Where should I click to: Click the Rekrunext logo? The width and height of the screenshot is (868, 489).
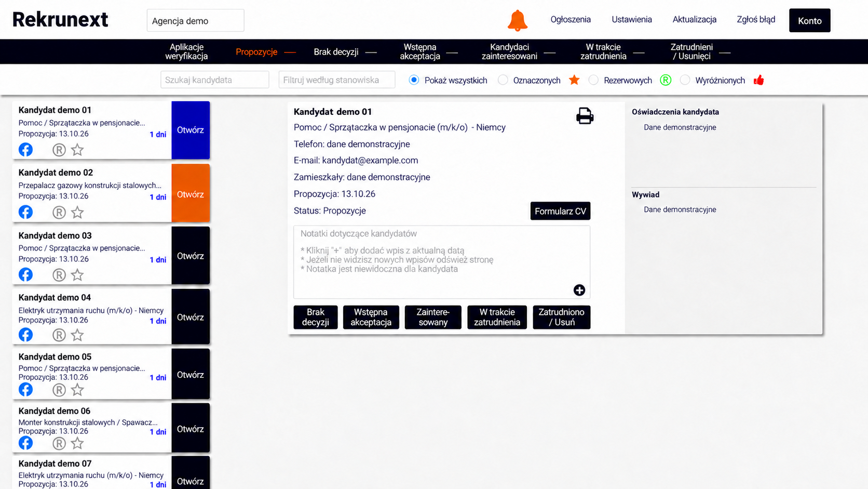pyautogui.click(x=60, y=20)
